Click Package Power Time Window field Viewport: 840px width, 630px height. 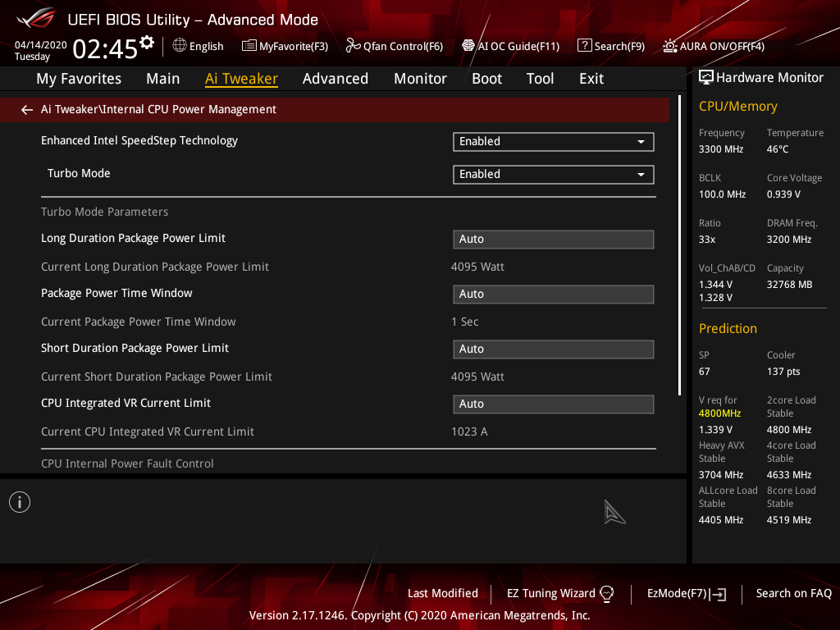[554, 294]
